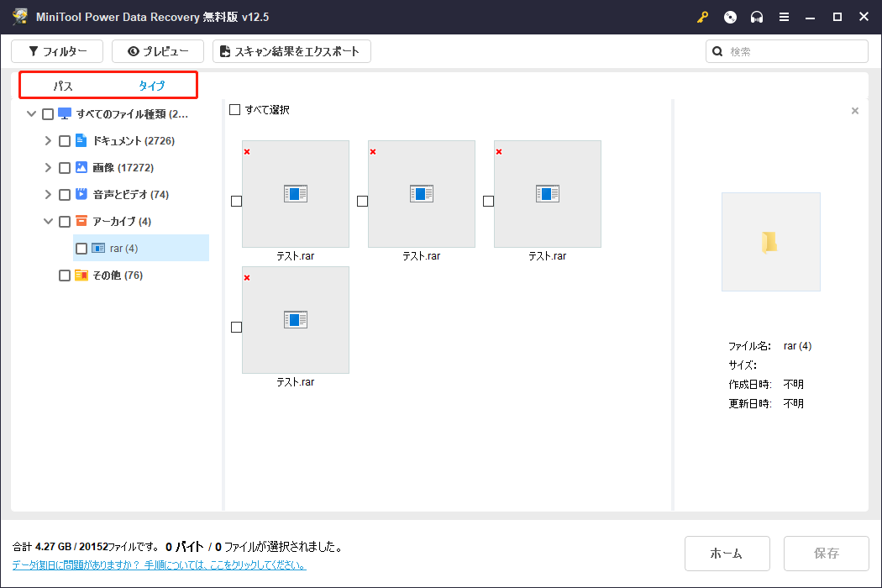This screenshot has width=882, height=588.
Task: Click the blue monitor icon for all file types
Action: pos(65,113)
